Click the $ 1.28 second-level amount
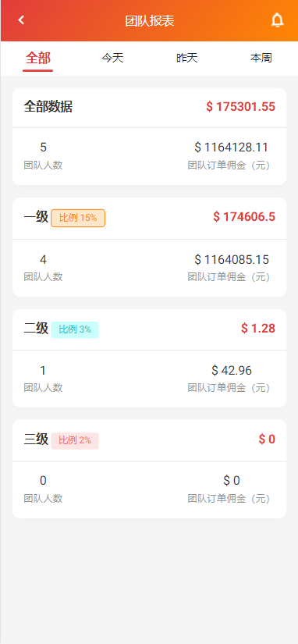Image resolution: width=298 pixels, height=644 pixels. (x=258, y=328)
